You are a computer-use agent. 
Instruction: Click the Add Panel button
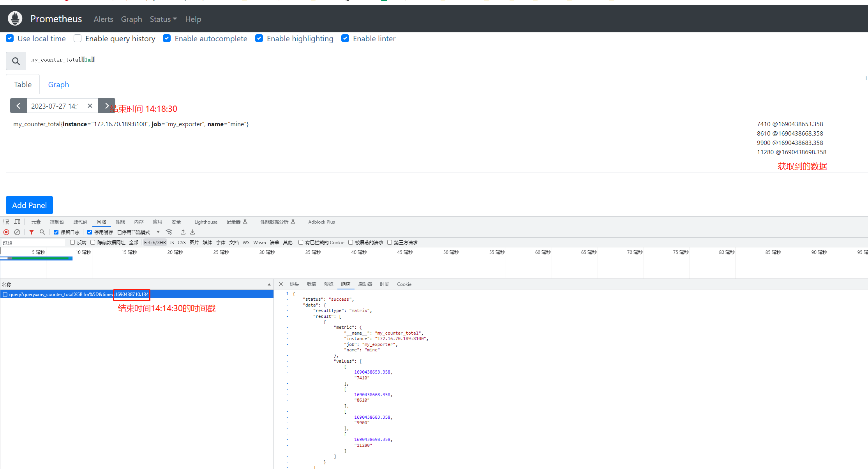pyautogui.click(x=30, y=205)
